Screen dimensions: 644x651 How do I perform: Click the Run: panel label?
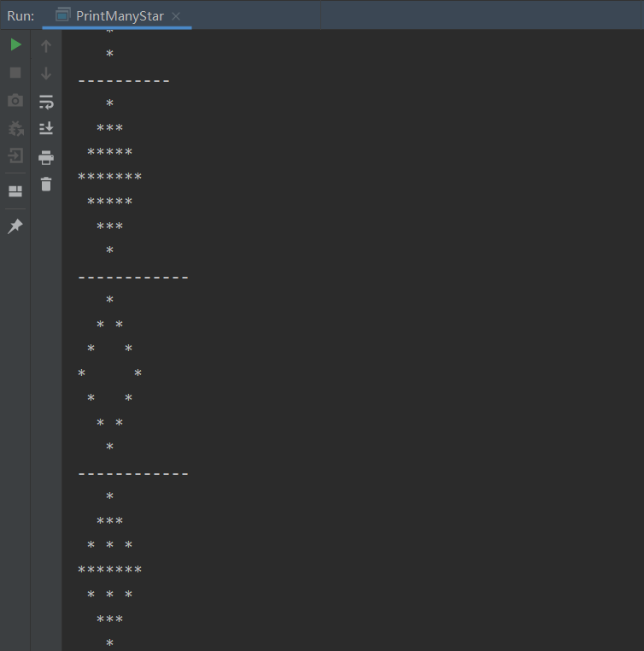(20, 15)
